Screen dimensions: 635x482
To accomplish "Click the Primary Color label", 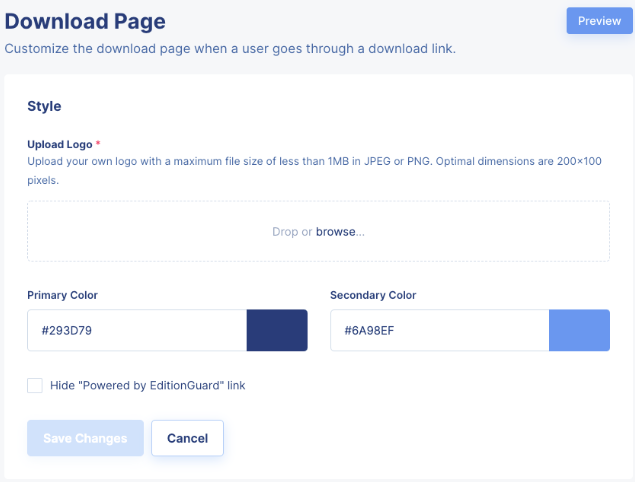I will click(62, 295).
